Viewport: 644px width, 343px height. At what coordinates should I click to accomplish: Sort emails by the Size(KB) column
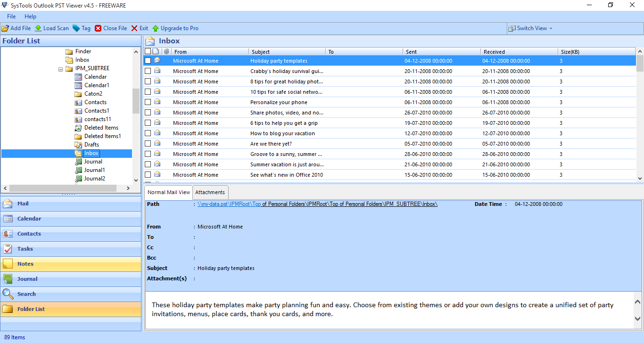pyautogui.click(x=597, y=52)
